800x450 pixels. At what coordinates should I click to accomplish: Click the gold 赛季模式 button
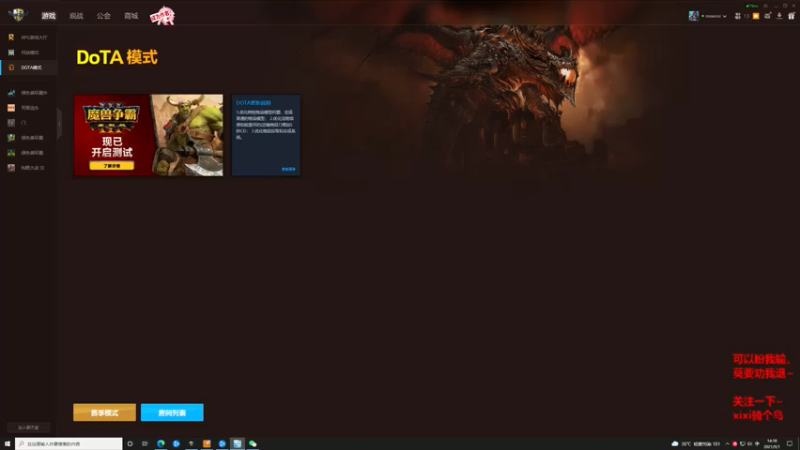pos(105,412)
